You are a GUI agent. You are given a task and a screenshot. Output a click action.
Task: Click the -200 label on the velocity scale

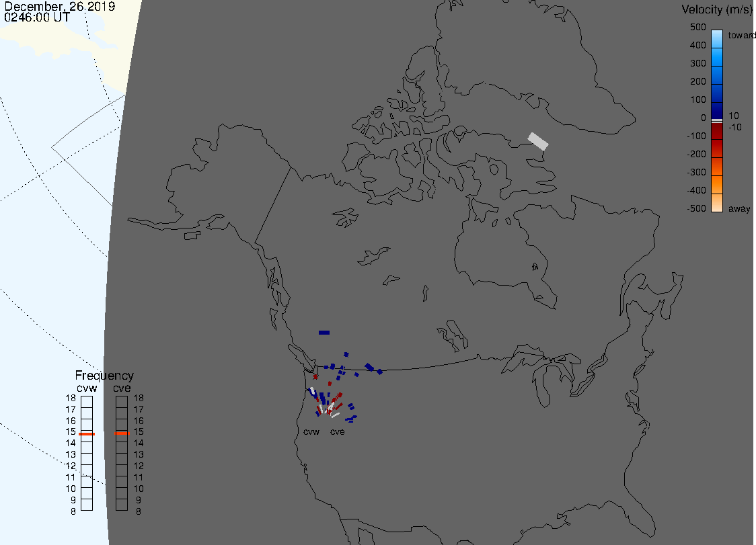click(696, 154)
